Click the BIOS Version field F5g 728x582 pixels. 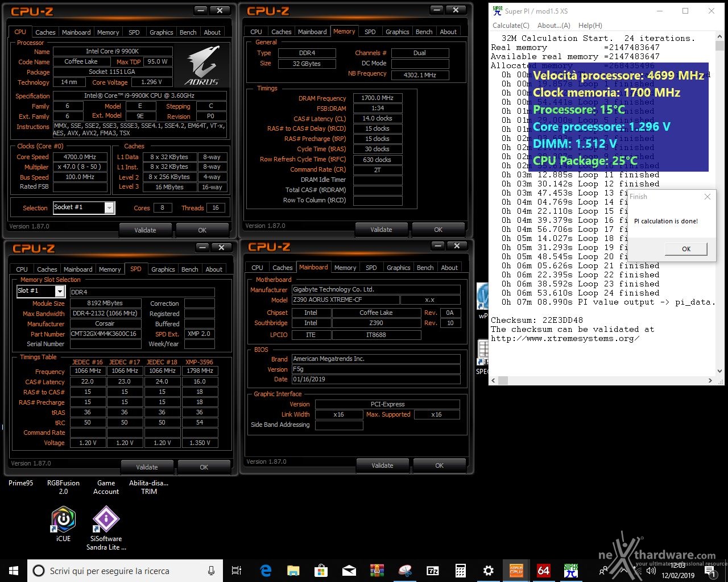[376, 369]
